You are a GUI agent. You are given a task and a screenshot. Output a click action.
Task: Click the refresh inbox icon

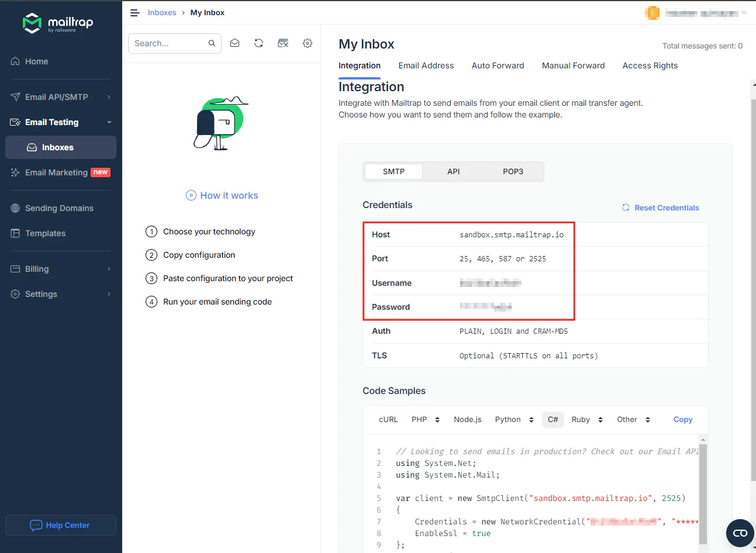tap(258, 43)
